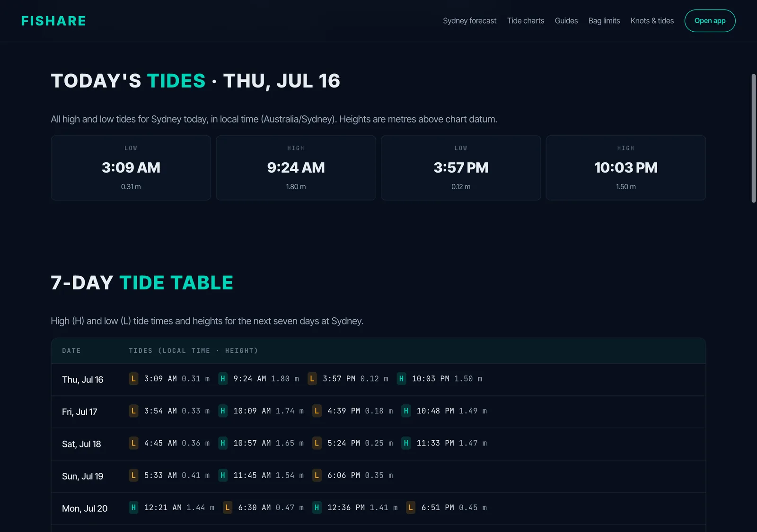757x532 pixels.
Task: Select Knots & tides nav item
Action: (x=652, y=21)
